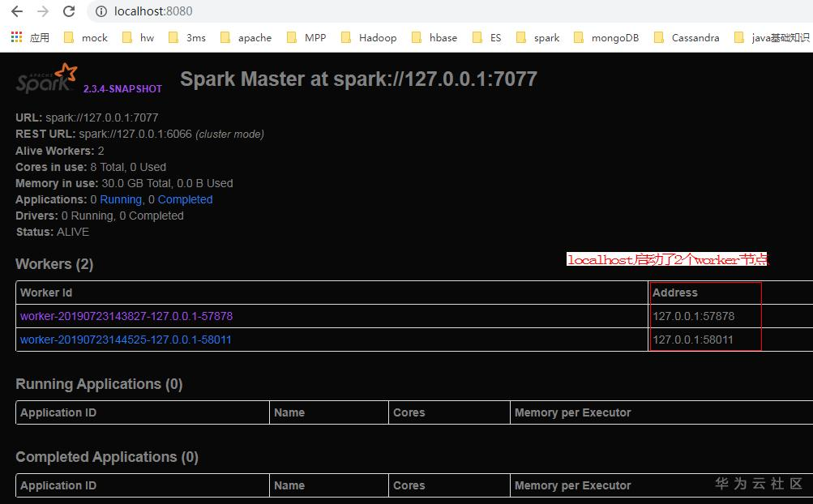This screenshot has height=504, width=813.
Task: Open the apps grid icon in bookmarks bar
Action: (16, 37)
